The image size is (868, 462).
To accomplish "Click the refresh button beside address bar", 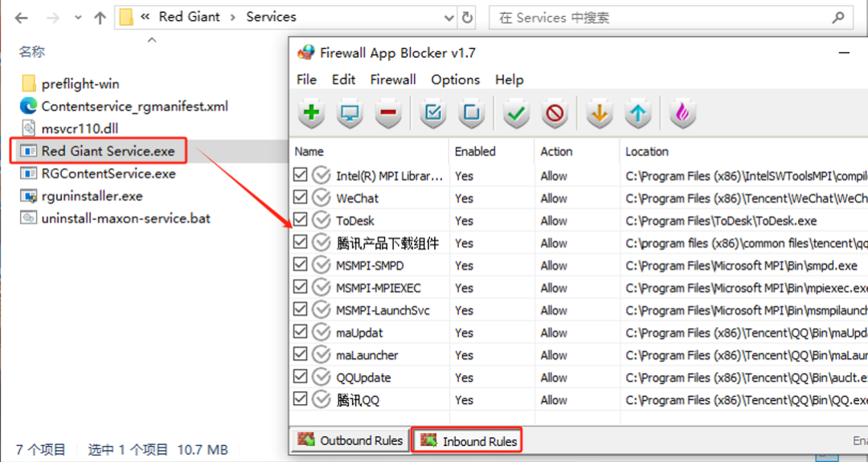I will pos(467,18).
